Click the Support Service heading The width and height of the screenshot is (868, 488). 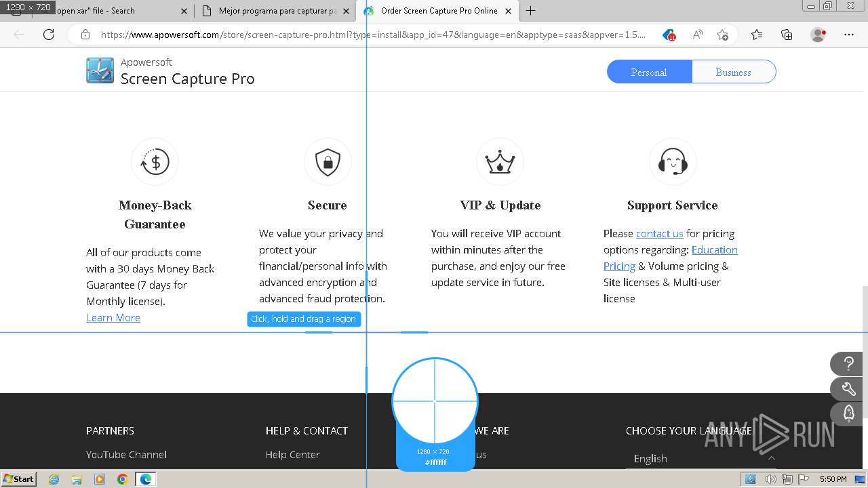click(672, 205)
